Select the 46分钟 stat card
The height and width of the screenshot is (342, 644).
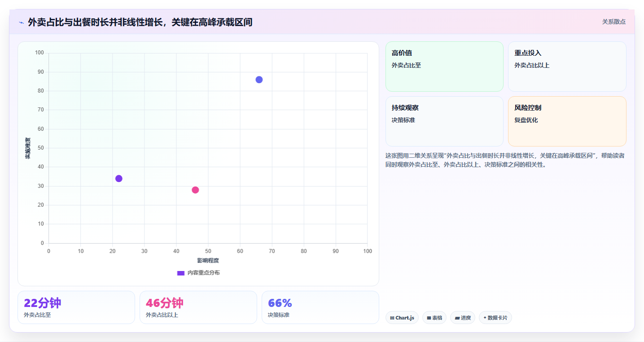point(198,307)
